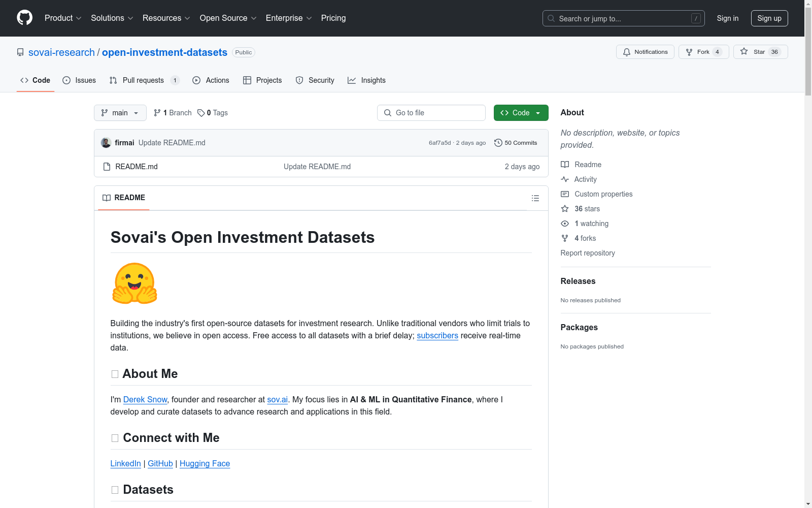Screen dimensions: 812x508
Task: Open Derek Snow profile link
Action: point(145,399)
